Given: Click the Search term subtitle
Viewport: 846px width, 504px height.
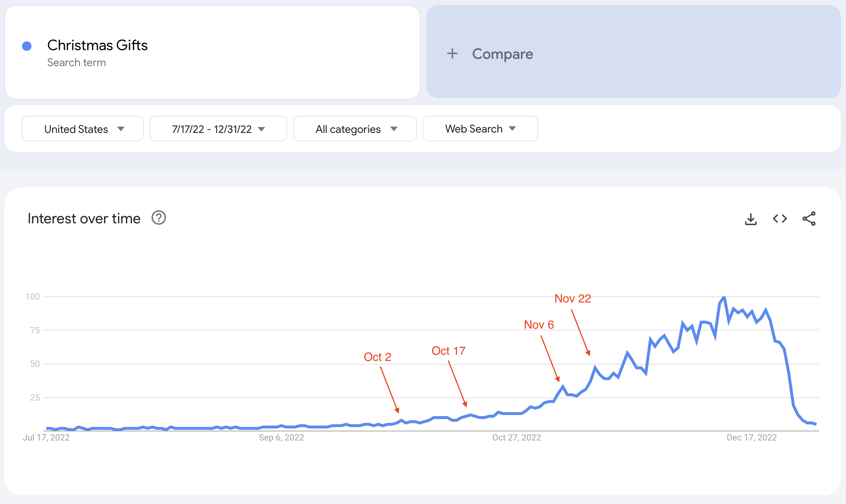Looking at the screenshot, I should click(x=77, y=62).
